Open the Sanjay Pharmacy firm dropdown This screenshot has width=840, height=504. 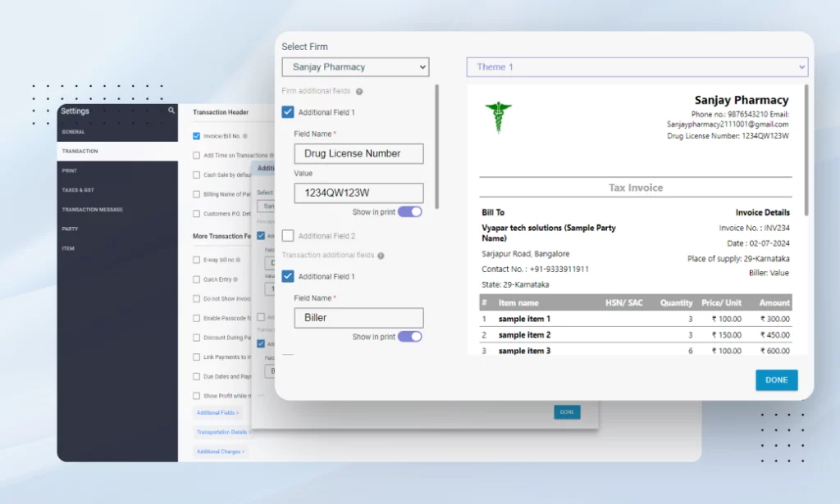(355, 66)
